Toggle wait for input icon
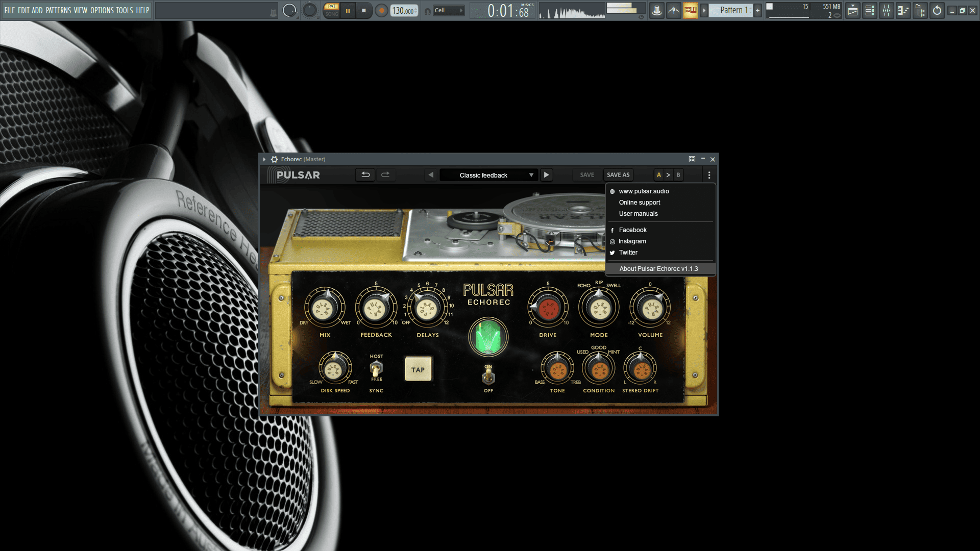The width and height of the screenshot is (980, 551). point(674,10)
